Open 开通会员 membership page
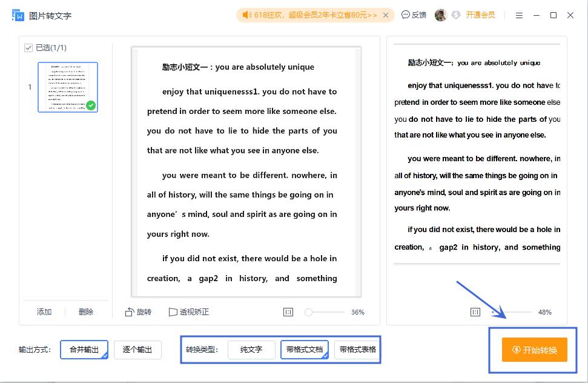Screen dimensions: 588x383 tap(481, 15)
